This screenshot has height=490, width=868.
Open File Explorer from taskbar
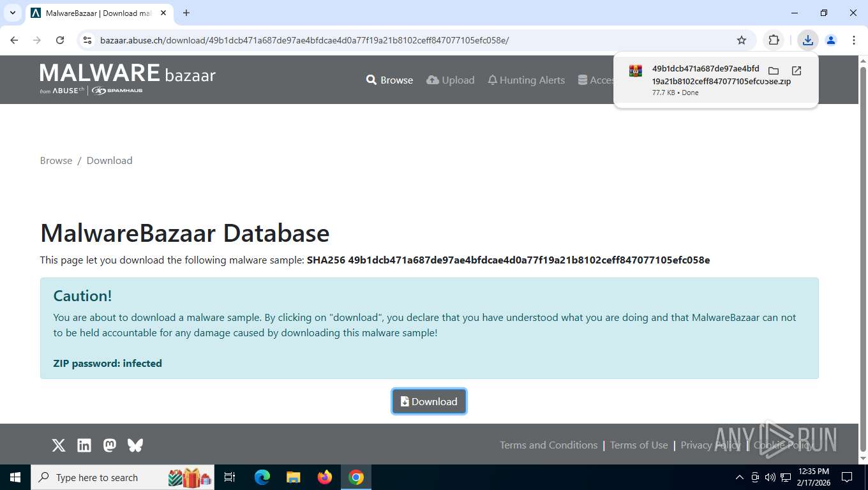tap(294, 477)
